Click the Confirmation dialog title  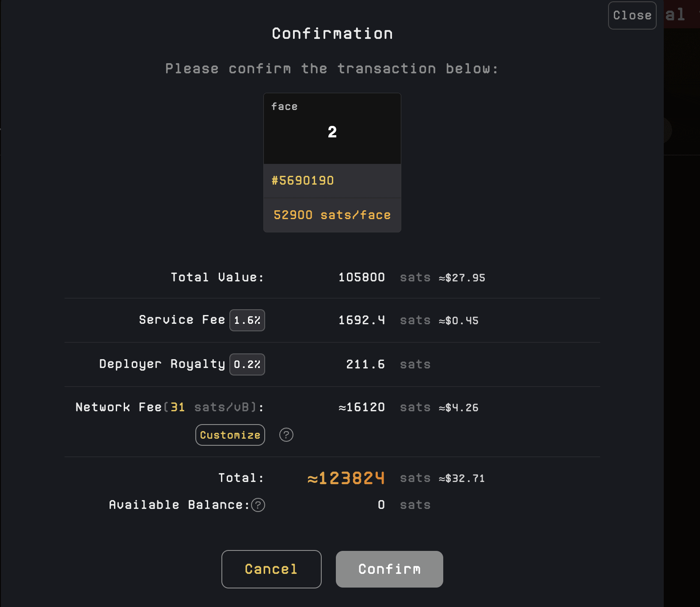click(x=332, y=34)
